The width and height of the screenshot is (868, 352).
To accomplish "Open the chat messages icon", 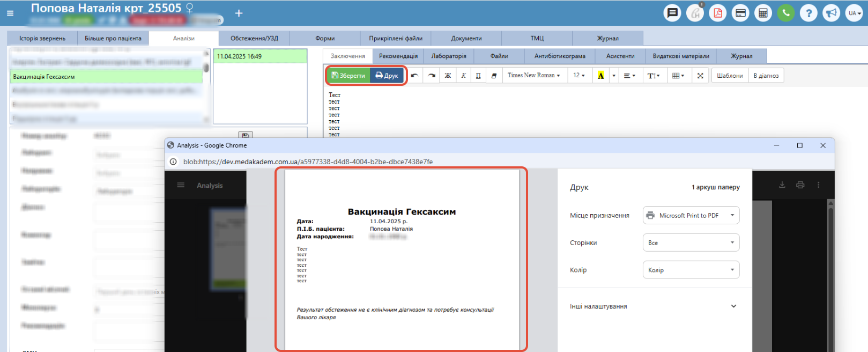I will click(672, 13).
